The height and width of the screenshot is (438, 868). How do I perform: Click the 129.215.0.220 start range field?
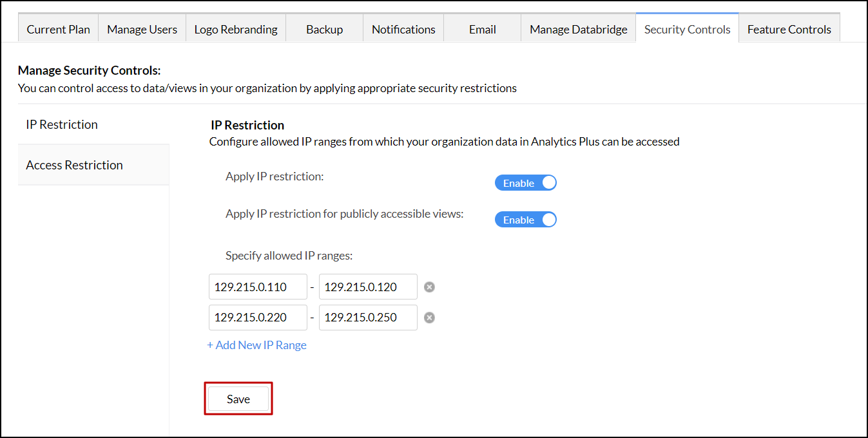pyautogui.click(x=257, y=317)
